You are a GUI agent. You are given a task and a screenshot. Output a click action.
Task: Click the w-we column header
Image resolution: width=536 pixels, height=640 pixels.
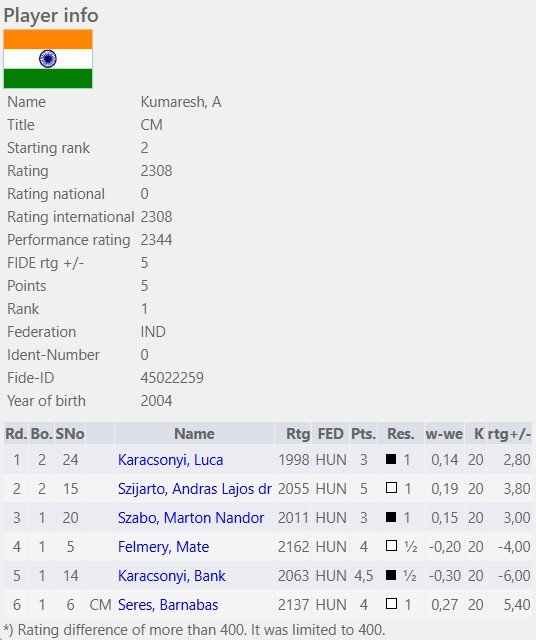(444, 433)
